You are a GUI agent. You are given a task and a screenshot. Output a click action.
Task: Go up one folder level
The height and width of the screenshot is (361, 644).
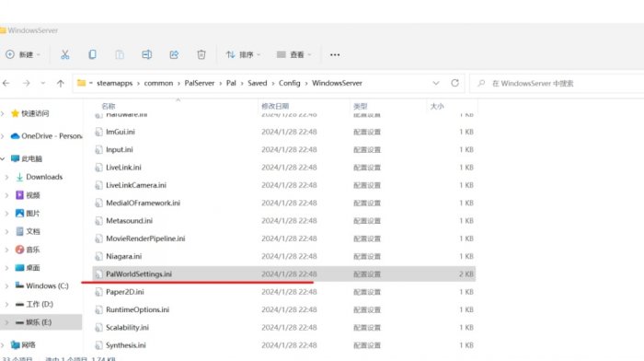point(61,84)
